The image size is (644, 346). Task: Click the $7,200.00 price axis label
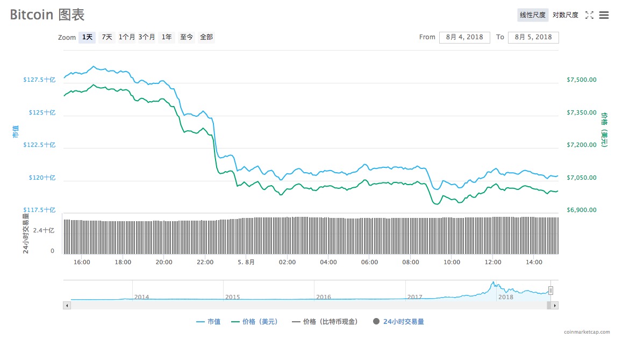[x=582, y=145]
